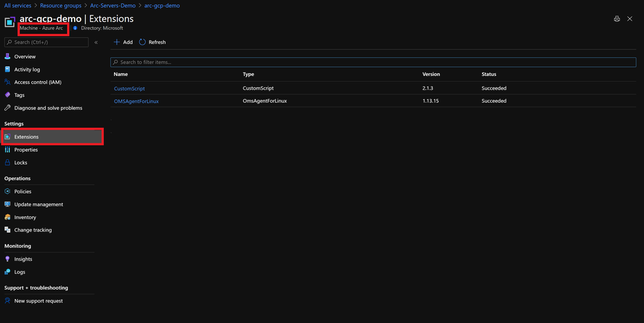
Task: Click the Logs icon
Action: 7,271
